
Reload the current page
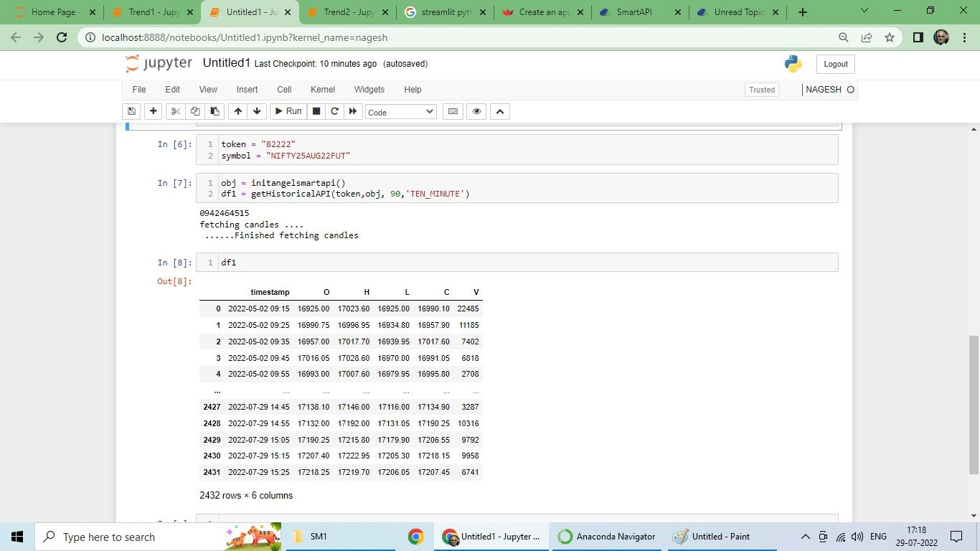coord(62,38)
